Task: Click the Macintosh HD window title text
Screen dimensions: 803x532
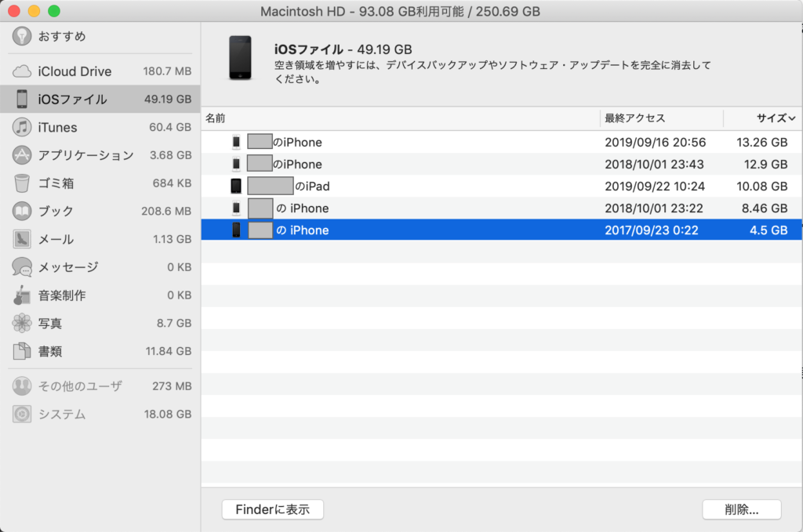Action: [400, 11]
